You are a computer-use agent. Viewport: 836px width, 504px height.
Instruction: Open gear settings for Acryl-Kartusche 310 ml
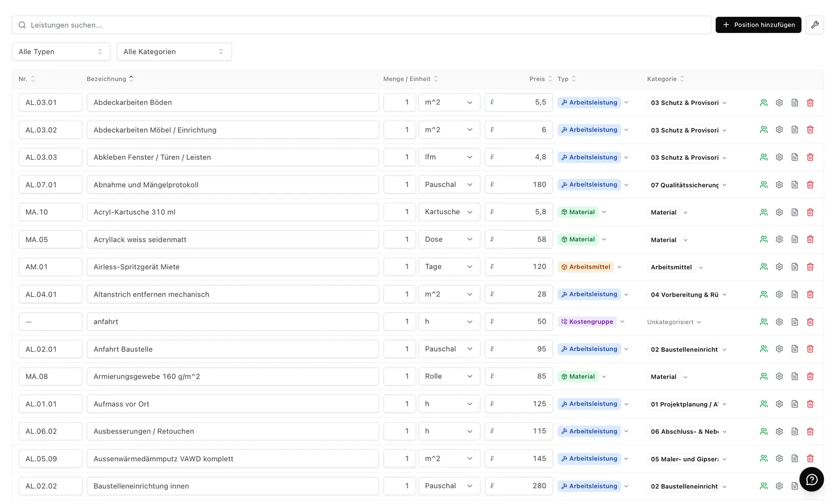click(779, 213)
